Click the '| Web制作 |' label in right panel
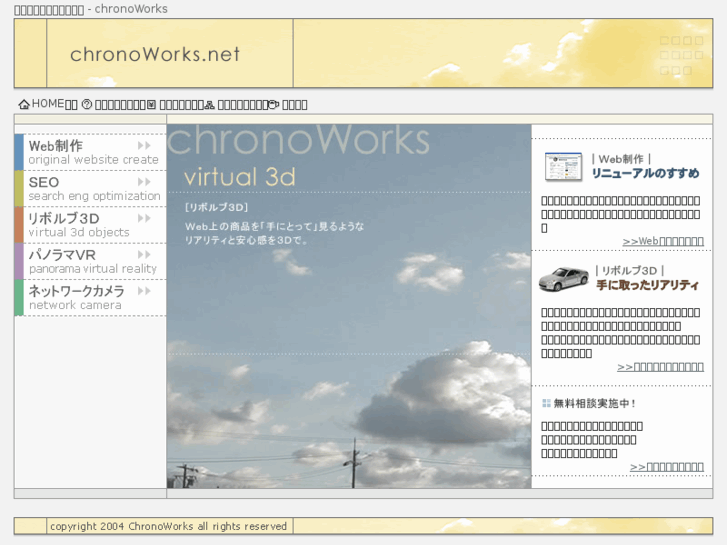The height and width of the screenshot is (545, 727). point(621,159)
